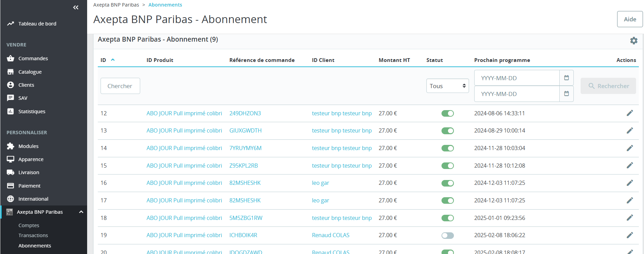This screenshot has height=254, width=644.
Task: Click the Axepta BNP Paribas module icon
Action: pyautogui.click(x=10, y=212)
